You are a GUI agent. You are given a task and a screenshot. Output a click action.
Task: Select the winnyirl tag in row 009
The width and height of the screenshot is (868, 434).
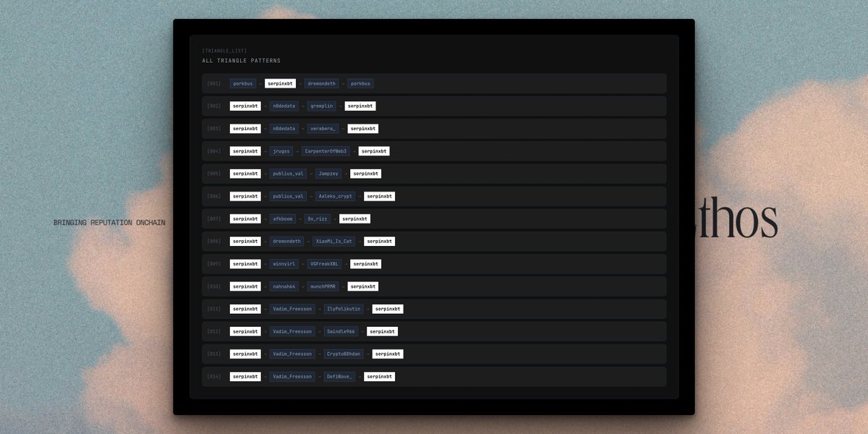pos(282,263)
